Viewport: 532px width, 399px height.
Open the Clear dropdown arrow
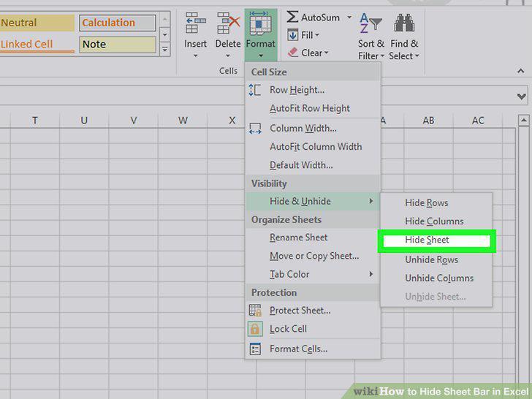coord(327,53)
